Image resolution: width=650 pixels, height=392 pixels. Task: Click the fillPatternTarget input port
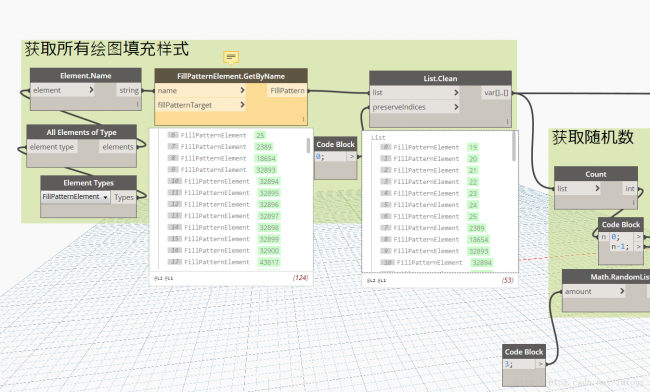[201, 105]
